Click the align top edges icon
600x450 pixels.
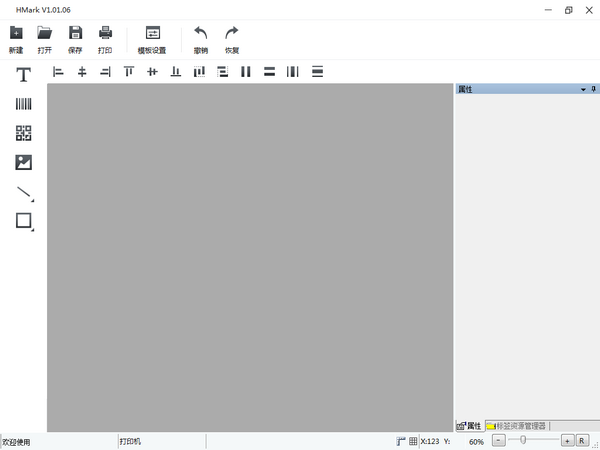128,71
